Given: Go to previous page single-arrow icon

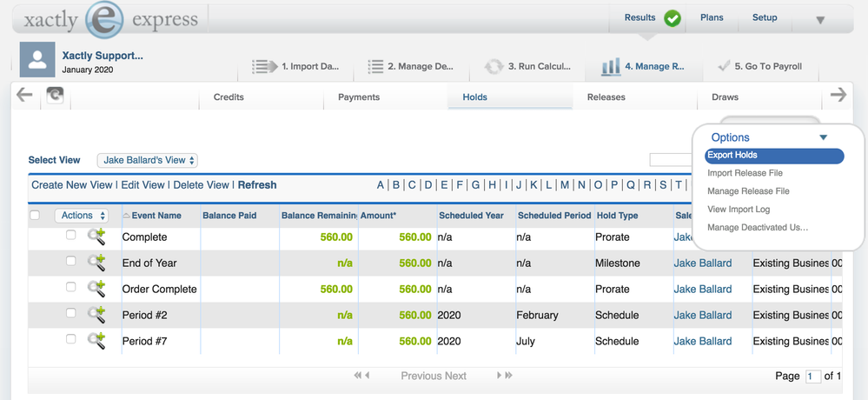Looking at the screenshot, I should (x=367, y=376).
